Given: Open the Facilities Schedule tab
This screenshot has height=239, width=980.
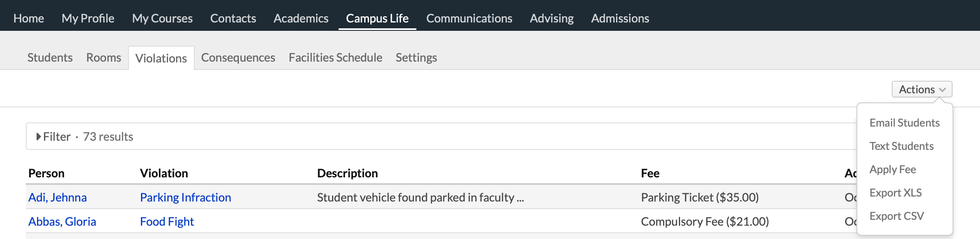Looking at the screenshot, I should point(335,57).
